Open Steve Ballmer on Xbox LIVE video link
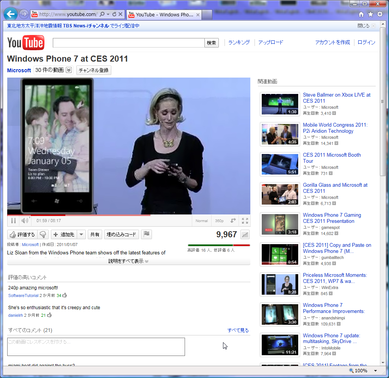 tap(336, 98)
